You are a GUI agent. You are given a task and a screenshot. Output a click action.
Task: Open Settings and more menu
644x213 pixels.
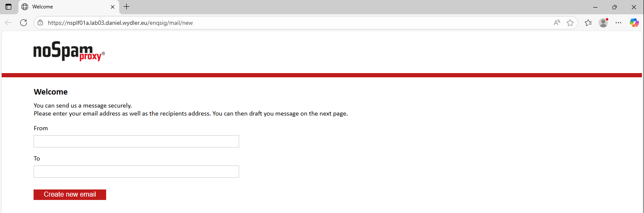[618, 23]
